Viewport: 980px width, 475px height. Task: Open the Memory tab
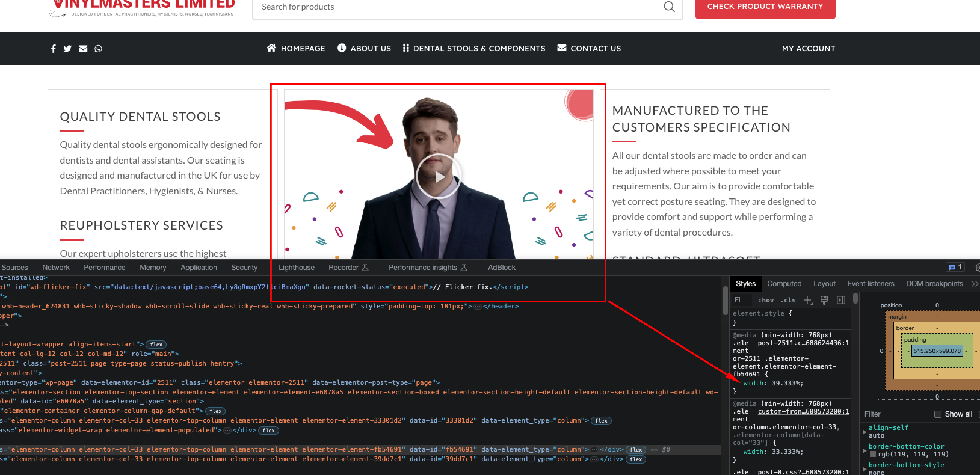(x=153, y=268)
